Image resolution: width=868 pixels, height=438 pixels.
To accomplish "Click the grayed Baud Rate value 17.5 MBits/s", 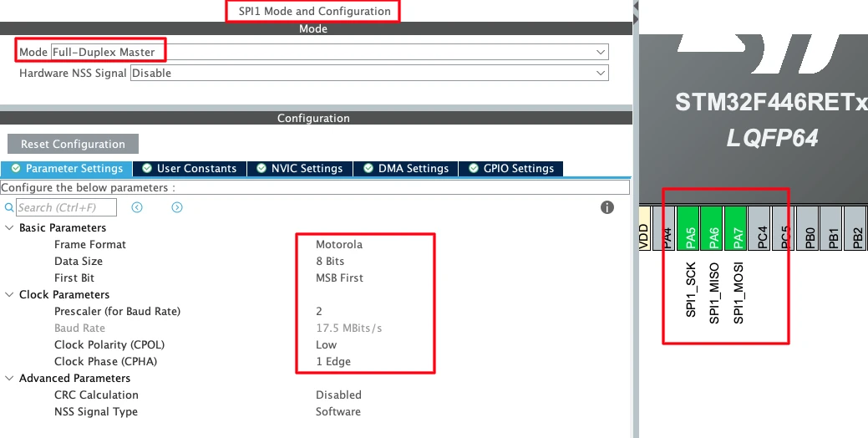I will click(x=348, y=328).
